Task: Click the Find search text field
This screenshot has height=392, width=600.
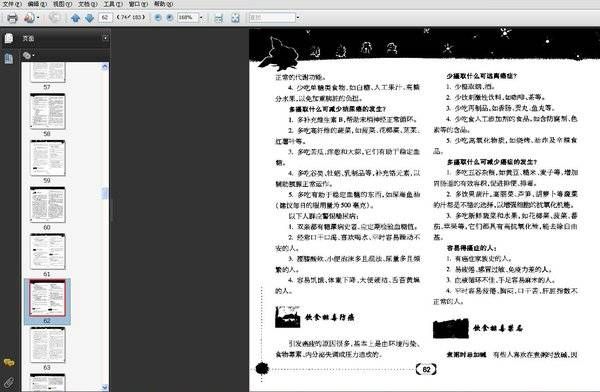Action: pos(272,18)
